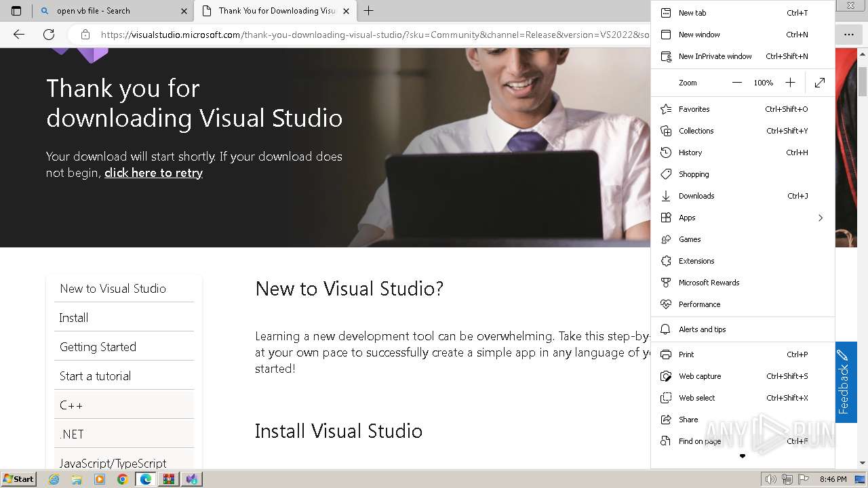Viewport: 868px width, 488px height.
Task: Zoom in using the plus button
Action: (790, 83)
